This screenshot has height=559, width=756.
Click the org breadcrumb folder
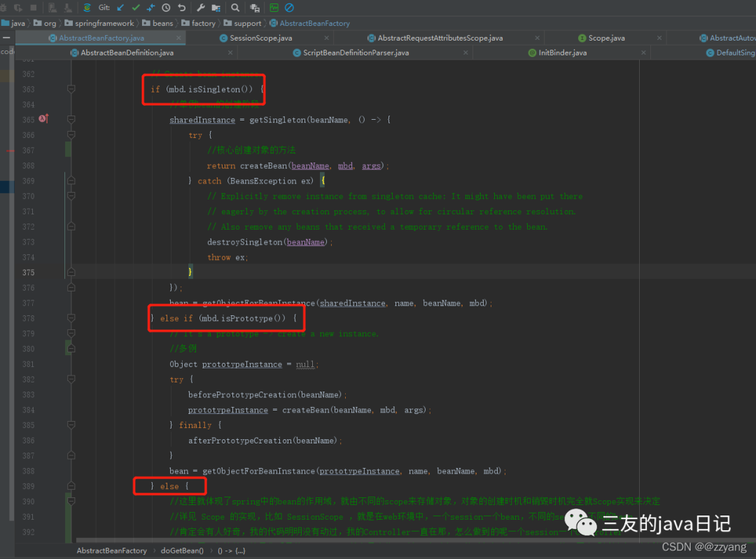click(x=45, y=23)
